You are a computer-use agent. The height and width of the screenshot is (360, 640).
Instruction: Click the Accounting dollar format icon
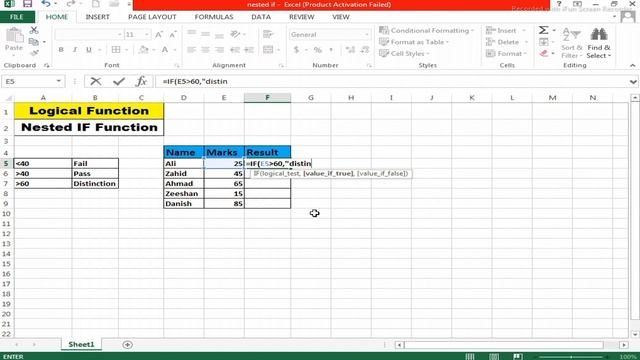coord(296,50)
